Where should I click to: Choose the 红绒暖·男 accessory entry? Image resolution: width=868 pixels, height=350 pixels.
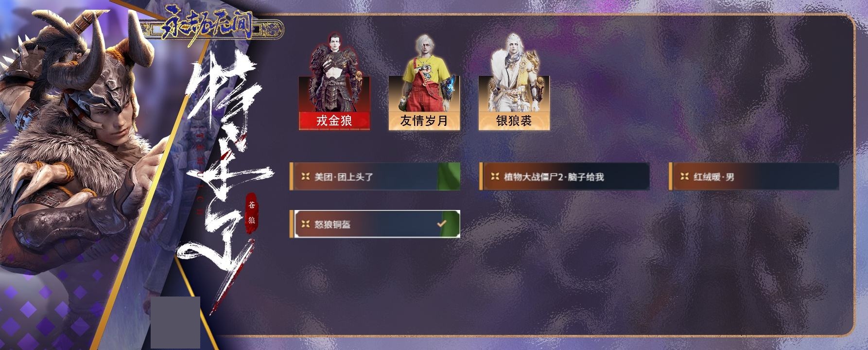tap(754, 176)
